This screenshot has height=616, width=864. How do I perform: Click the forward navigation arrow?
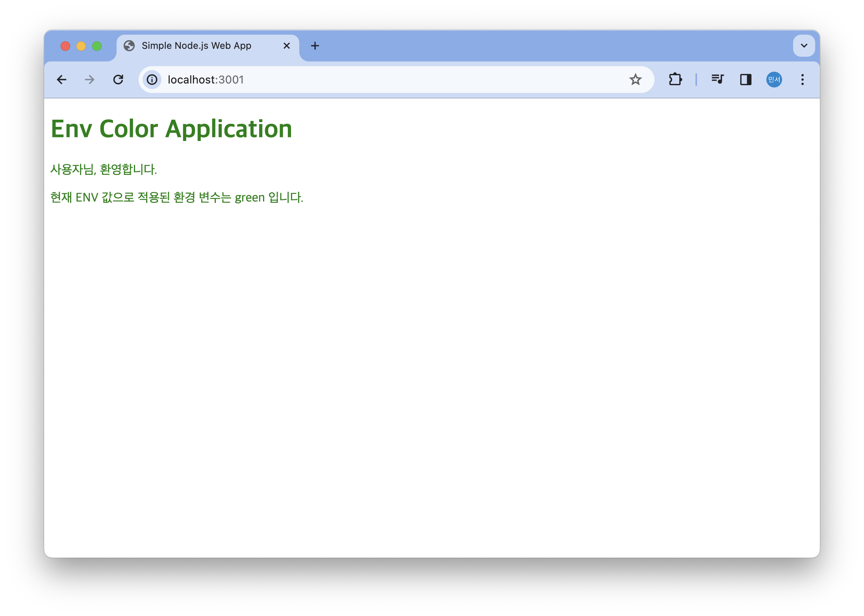click(x=90, y=80)
